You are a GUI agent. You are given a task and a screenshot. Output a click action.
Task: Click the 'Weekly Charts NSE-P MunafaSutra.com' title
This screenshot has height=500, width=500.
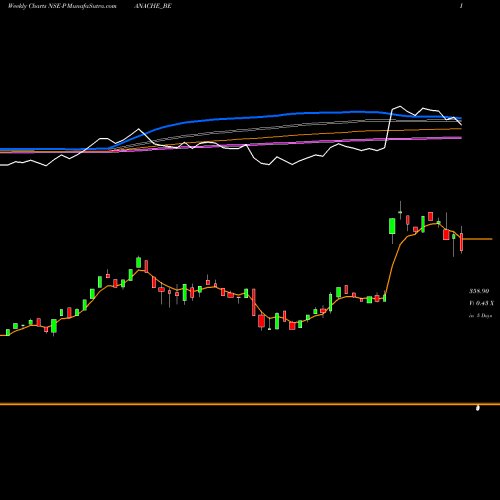tap(62, 6)
